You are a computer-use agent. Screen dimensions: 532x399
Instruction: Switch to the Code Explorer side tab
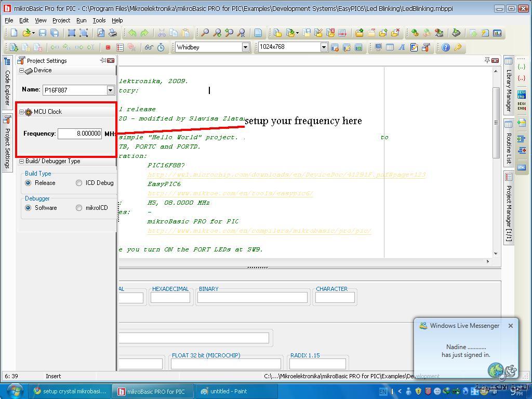(x=7, y=83)
